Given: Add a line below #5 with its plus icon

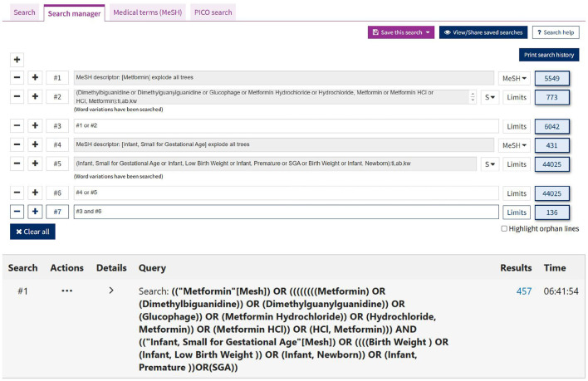Looking at the screenshot, I should coord(35,164).
